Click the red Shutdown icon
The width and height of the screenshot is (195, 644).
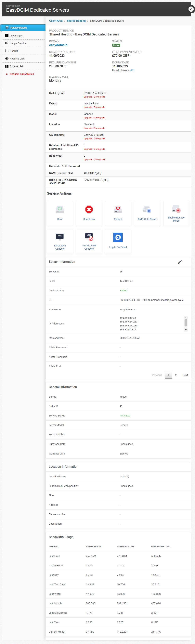click(x=89, y=209)
